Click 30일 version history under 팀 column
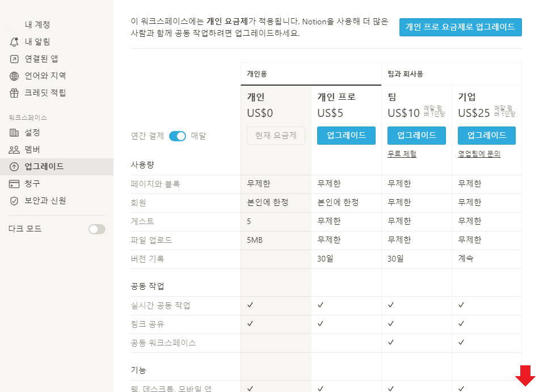The image size is (539, 392). pyautogui.click(x=395, y=258)
